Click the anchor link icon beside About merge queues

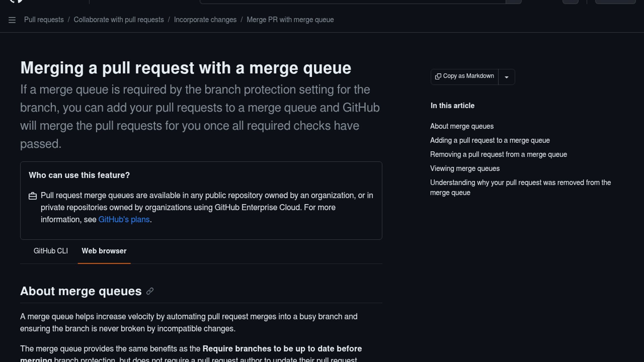tap(150, 291)
